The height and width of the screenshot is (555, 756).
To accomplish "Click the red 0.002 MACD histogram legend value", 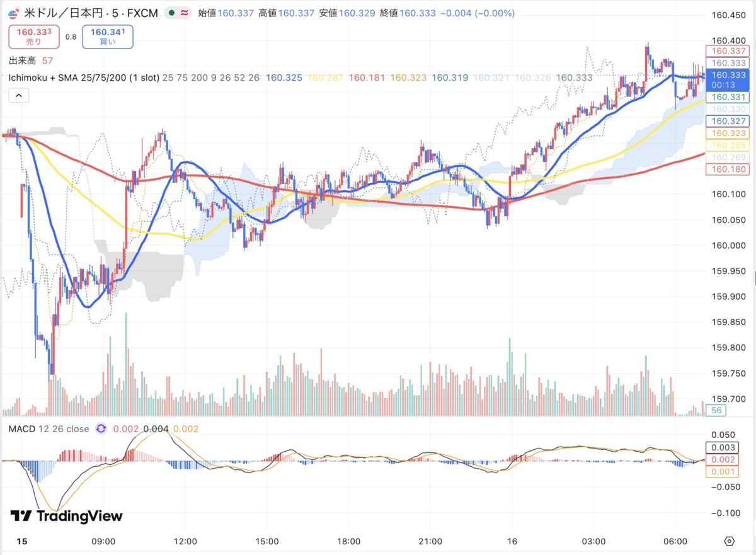I will [x=125, y=429].
